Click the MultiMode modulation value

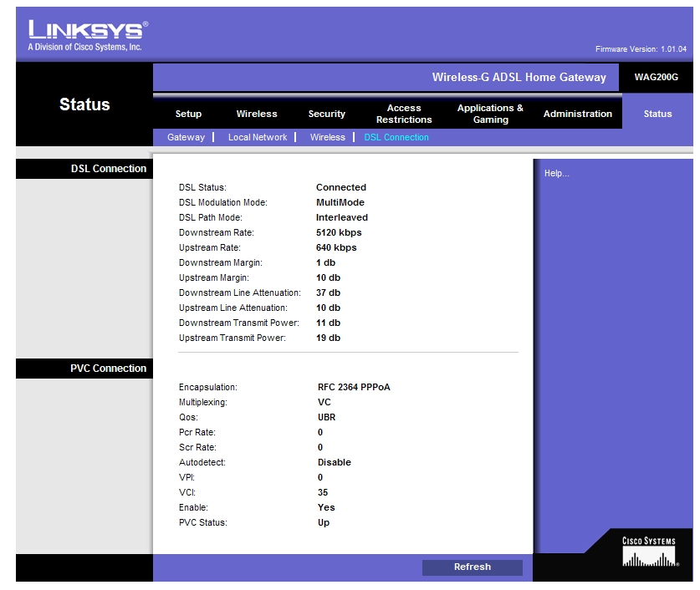(x=340, y=202)
